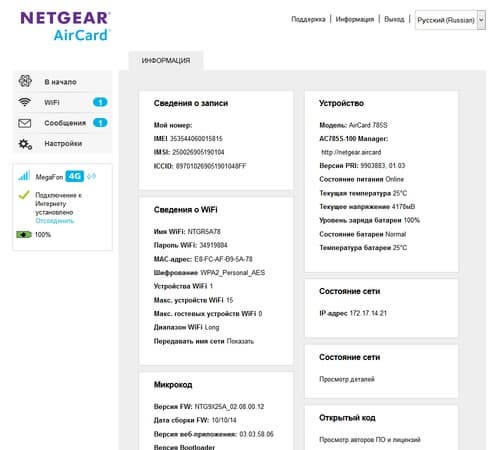500x450 pixels.
Task: Click the Уровень заряда батареи 100% row
Action: click(x=369, y=220)
